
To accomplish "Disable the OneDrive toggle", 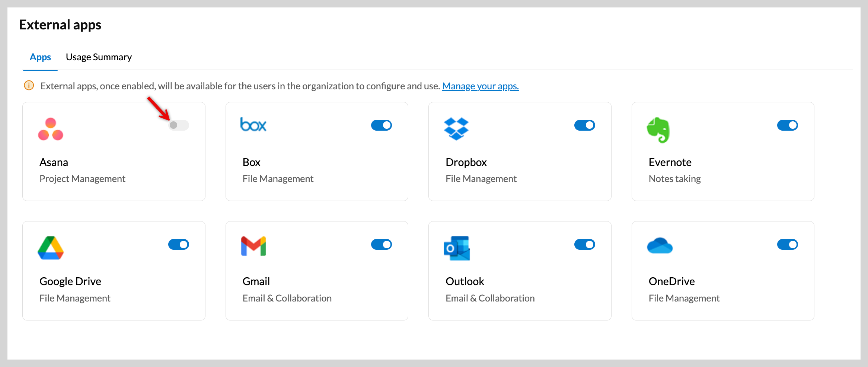I will coord(787,245).
